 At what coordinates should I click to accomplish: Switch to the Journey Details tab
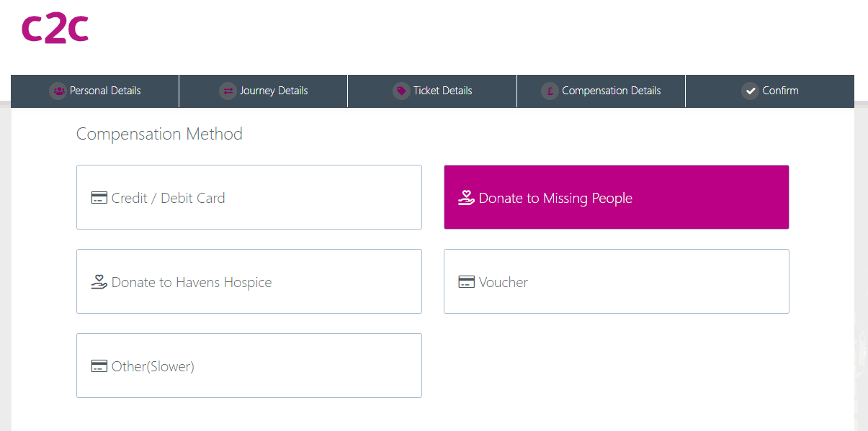point(264,91)
